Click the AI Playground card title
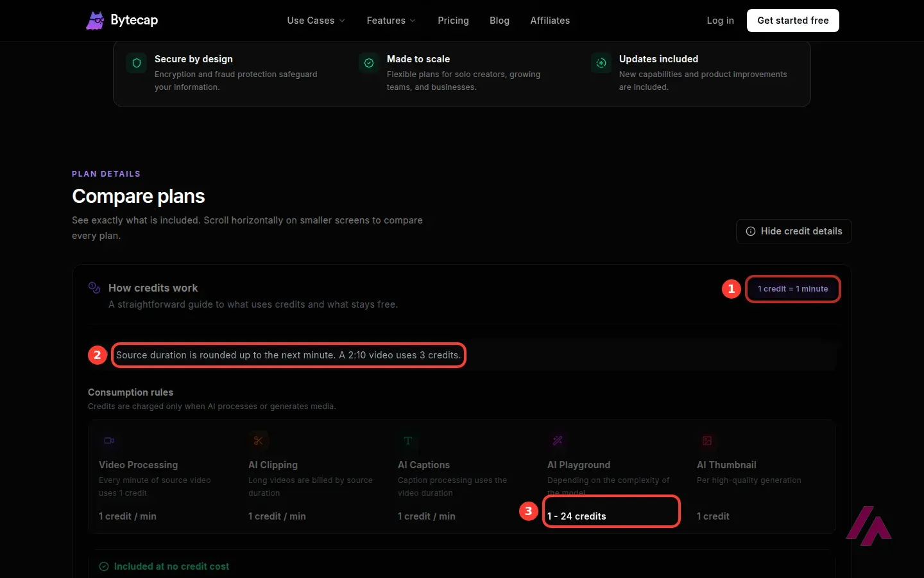Viewport: 924px width, 578px height. coord(579,465)
